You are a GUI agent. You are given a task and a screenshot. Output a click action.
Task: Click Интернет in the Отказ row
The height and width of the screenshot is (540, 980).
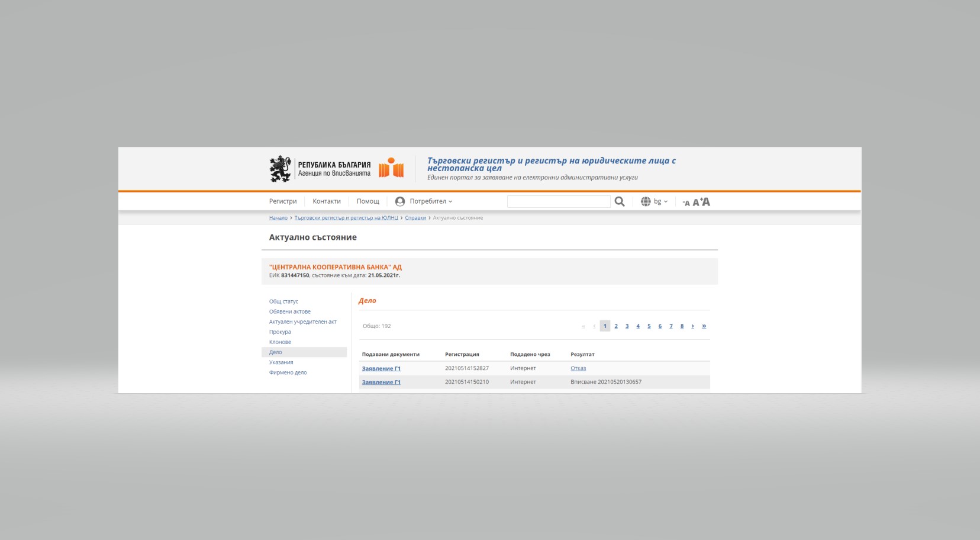[x=523, y=368]
